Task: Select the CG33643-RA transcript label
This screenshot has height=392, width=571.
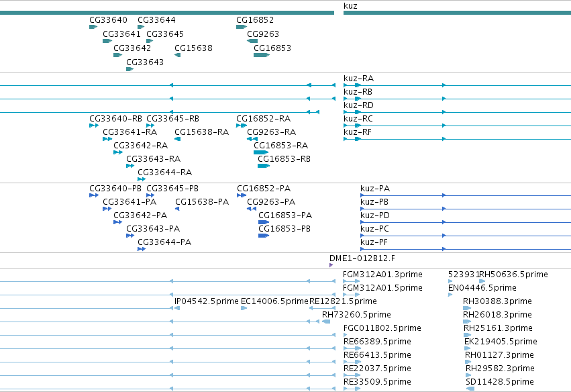Action: click(x=154, y=159)
